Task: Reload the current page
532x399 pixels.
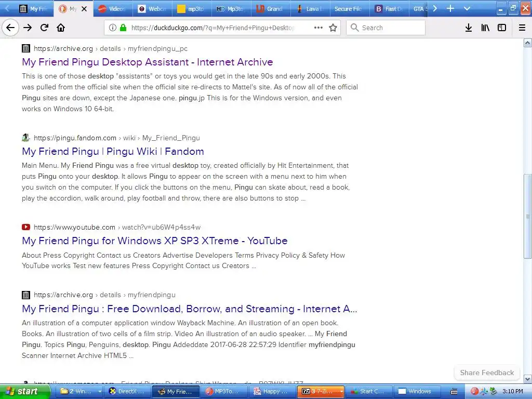Action: click(x=44, y=28)
